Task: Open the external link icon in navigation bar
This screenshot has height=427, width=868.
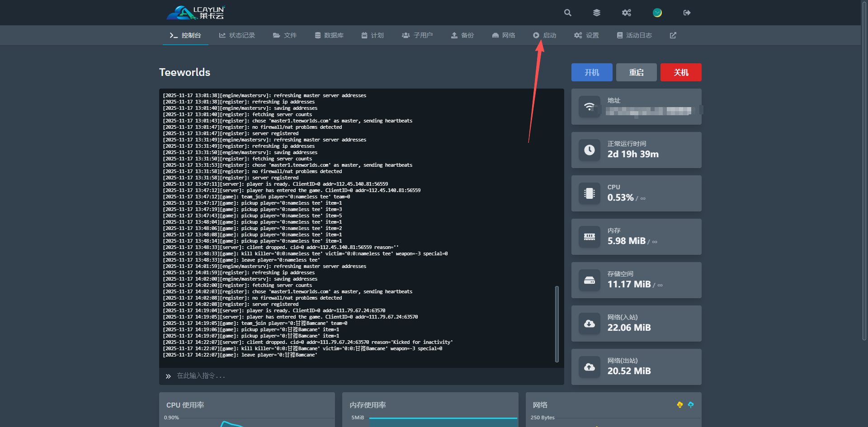Action: coord(673,35)
